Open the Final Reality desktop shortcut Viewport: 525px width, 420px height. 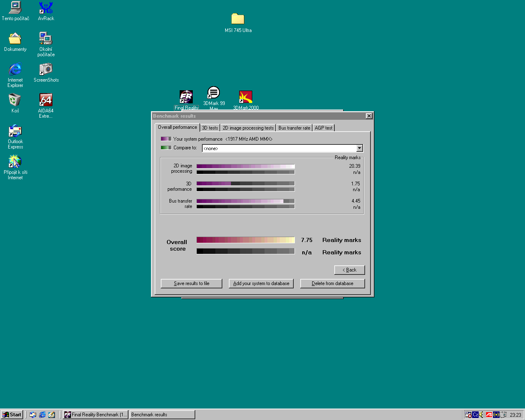tap(186, 97)
